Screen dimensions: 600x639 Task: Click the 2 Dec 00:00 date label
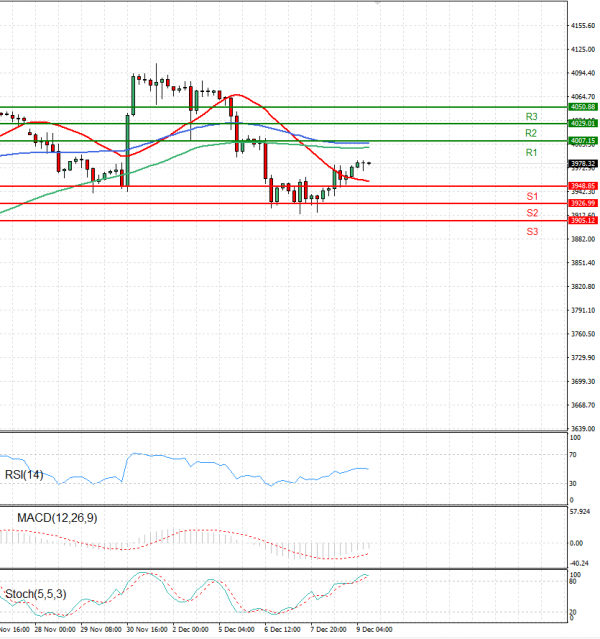(190, 630)
